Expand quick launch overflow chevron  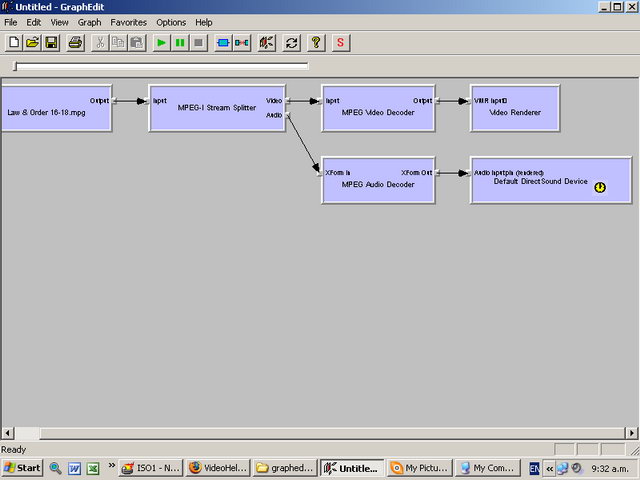pos(111,465)
